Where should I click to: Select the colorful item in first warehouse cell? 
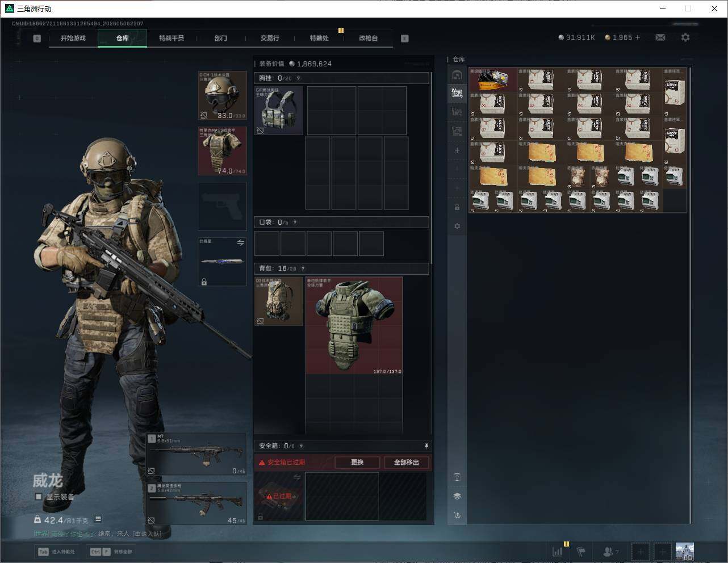click(x=493, y=80)
